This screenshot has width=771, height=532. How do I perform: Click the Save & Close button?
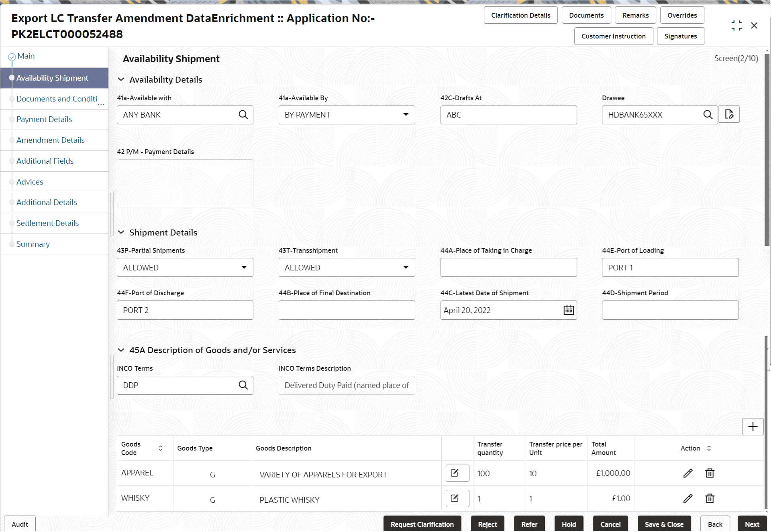coord(664,524)
